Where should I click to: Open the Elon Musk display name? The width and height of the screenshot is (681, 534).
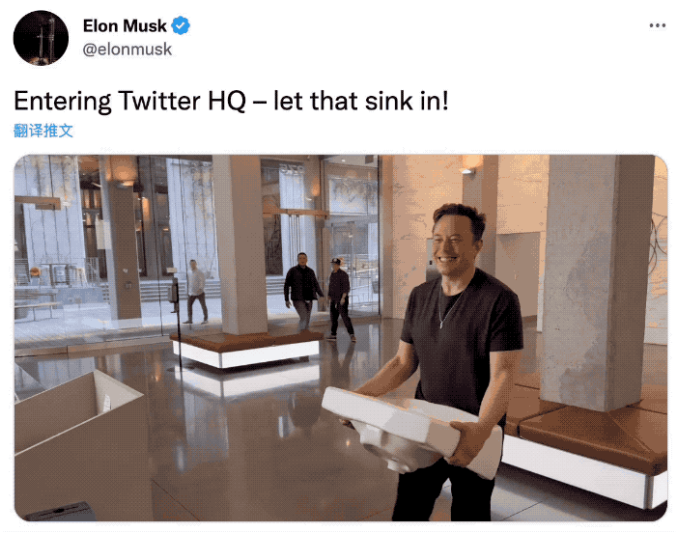(x=125, y=26)
